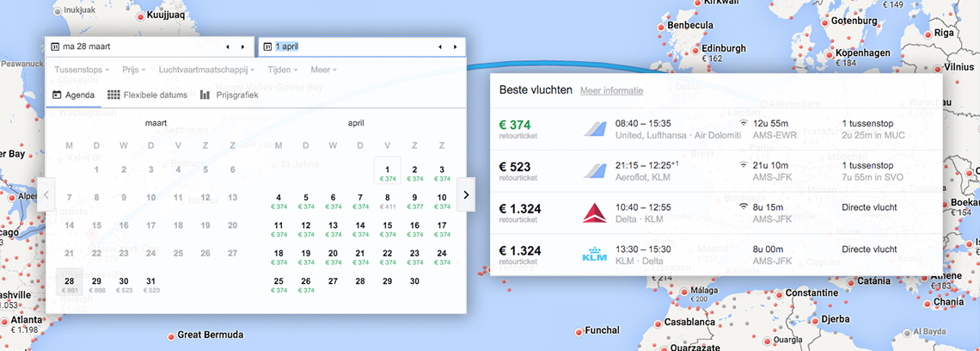Click Wi-Fi icon on the €1.324 Delta flight
Viewport: 980px width, 351px height.
(x=744, y=207)
